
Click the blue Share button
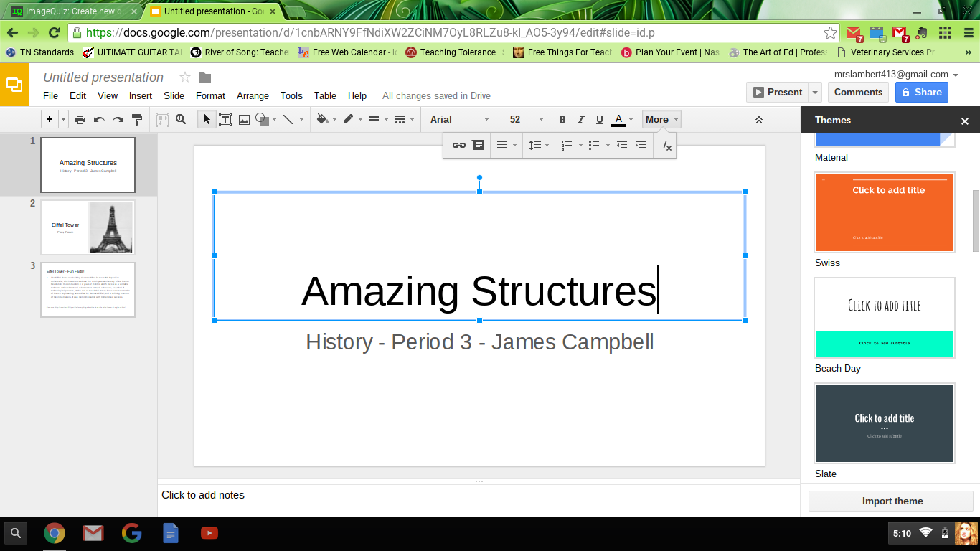921,93
